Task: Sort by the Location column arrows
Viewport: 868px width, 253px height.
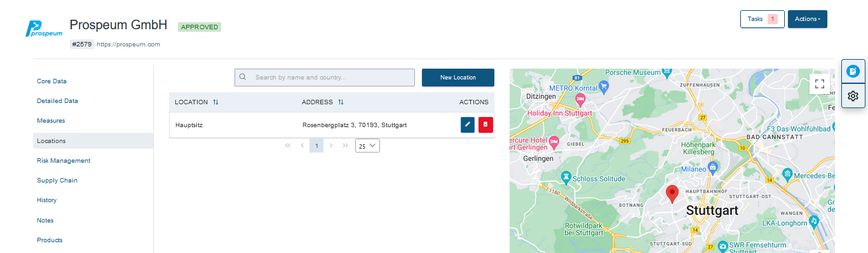Action: click(215, 102)
